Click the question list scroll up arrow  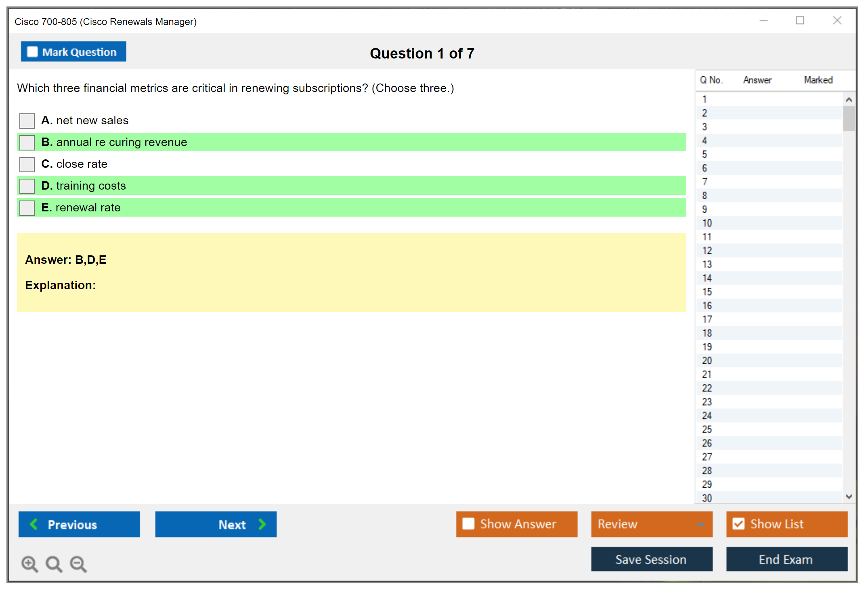click(x=849, y=100)
